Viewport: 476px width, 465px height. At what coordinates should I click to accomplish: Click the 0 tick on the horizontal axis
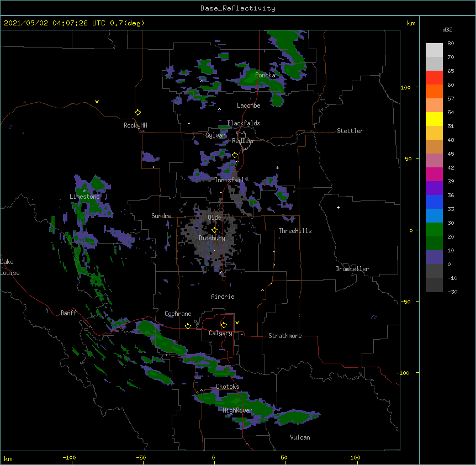(x=213, y=457)
